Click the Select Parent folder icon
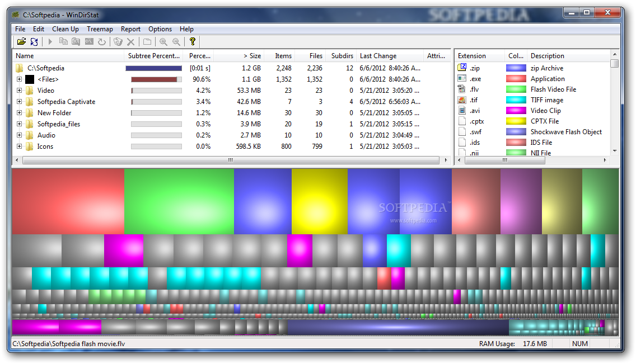The height and width of the screenshot is (364, 636). coord(147,41)
